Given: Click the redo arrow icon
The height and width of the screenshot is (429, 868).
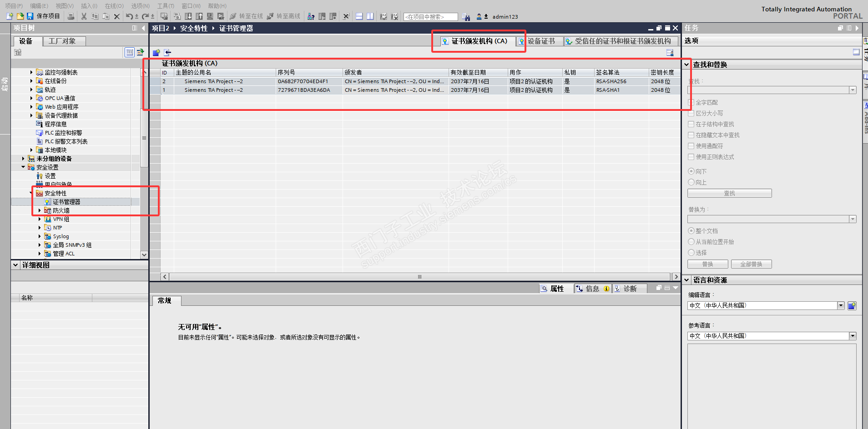Looking at the screenshot, I should click(x=146, y=16).
